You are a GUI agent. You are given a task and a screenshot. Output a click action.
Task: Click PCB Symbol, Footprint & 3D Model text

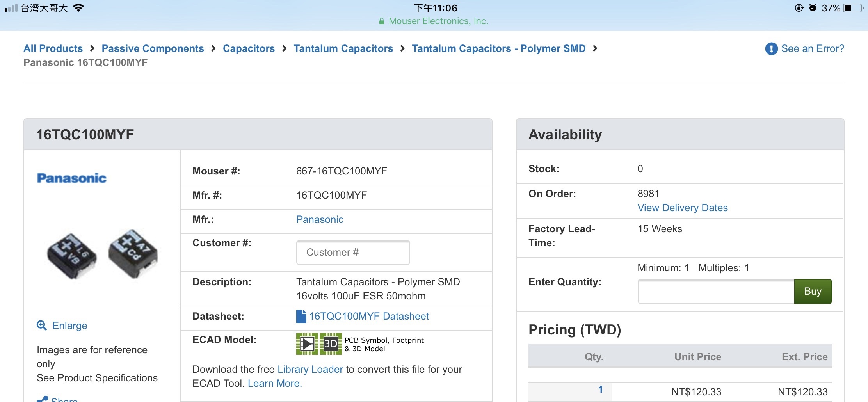coord(384,344)
